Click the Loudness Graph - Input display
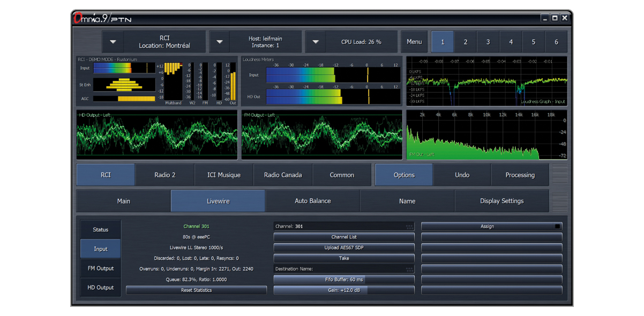Screen dimensions: 644x316 [486, 81]
